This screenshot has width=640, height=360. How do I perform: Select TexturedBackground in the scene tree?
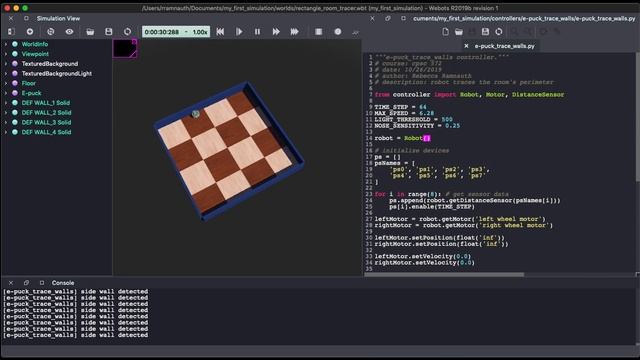coord(50,64)
